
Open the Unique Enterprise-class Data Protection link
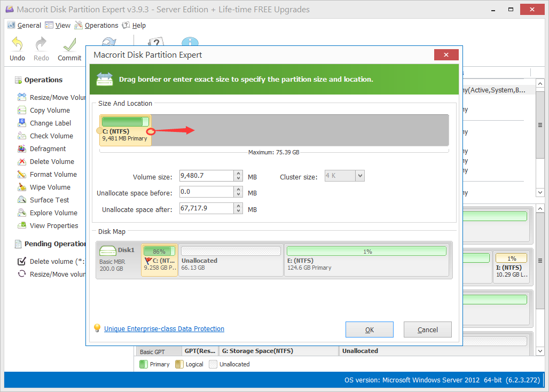pos(164,328)
